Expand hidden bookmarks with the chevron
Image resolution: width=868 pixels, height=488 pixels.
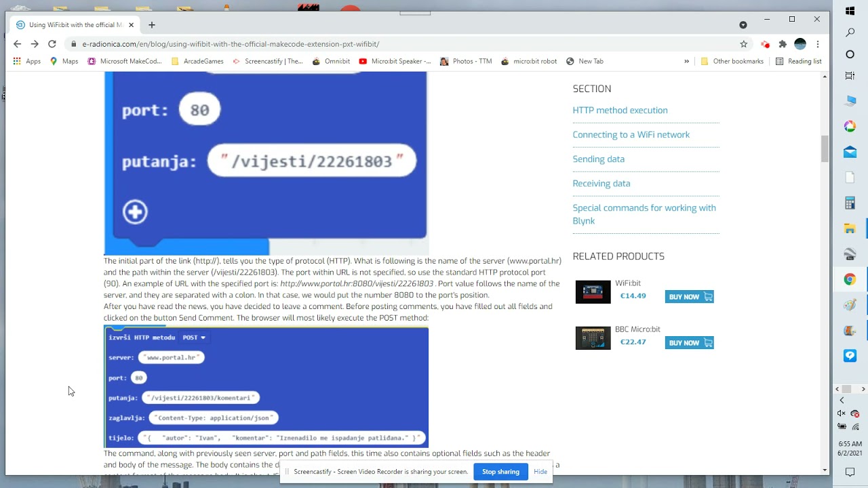coord(686,61)
